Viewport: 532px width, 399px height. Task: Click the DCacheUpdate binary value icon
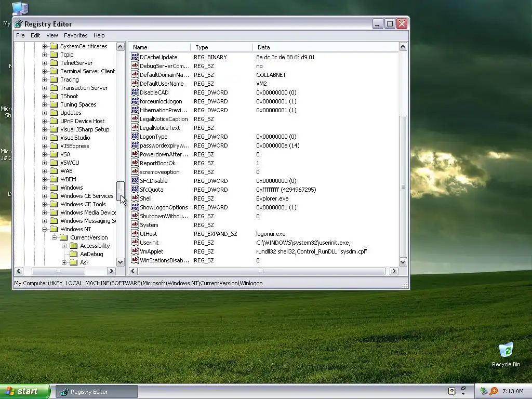coord(135,57)
